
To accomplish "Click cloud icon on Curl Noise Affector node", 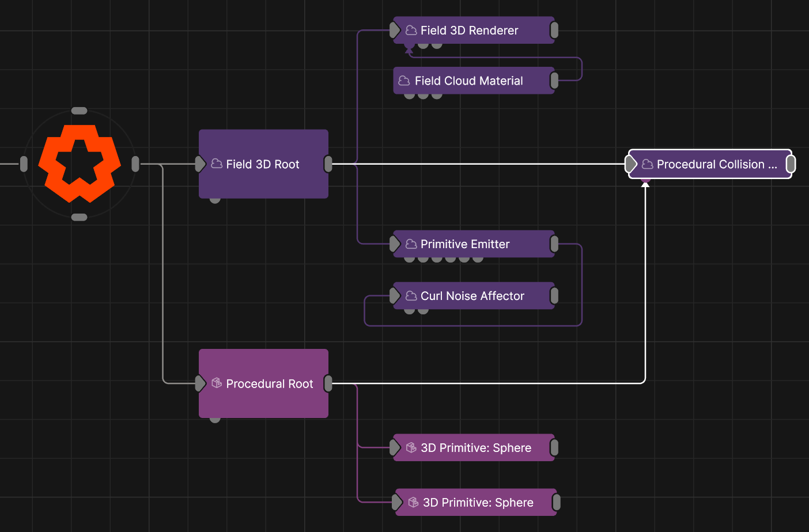I will (411, 296).
